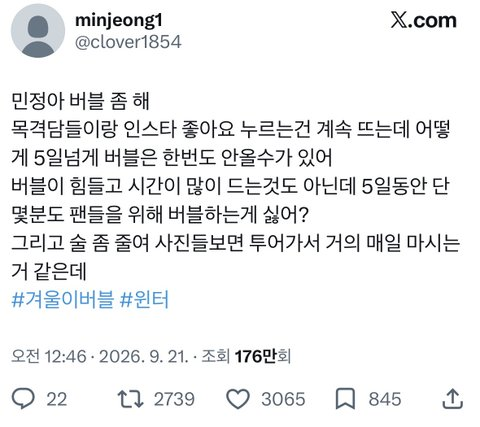Open the @clover1854 handle
Viewport: 480px width, 427px height.
pos(128,42)
